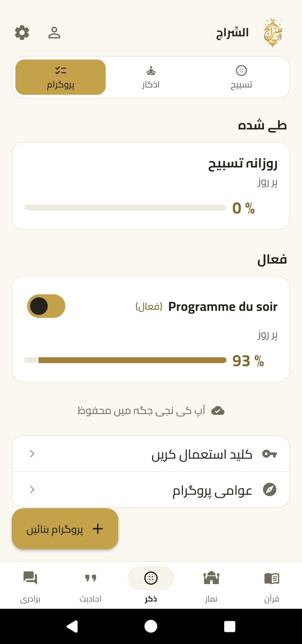Click the compass icon for public programs
302x644 pixels.
coord(270,490)
